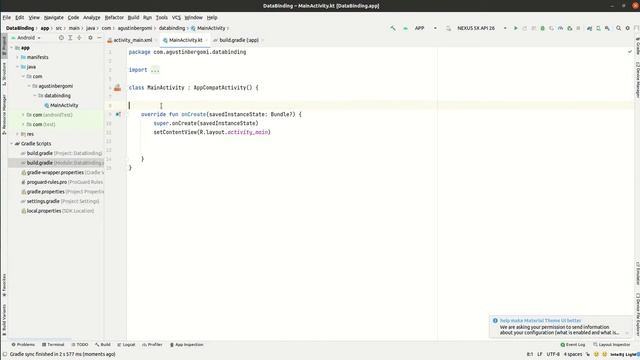Click the Debug app bug icon

[542, 28]
